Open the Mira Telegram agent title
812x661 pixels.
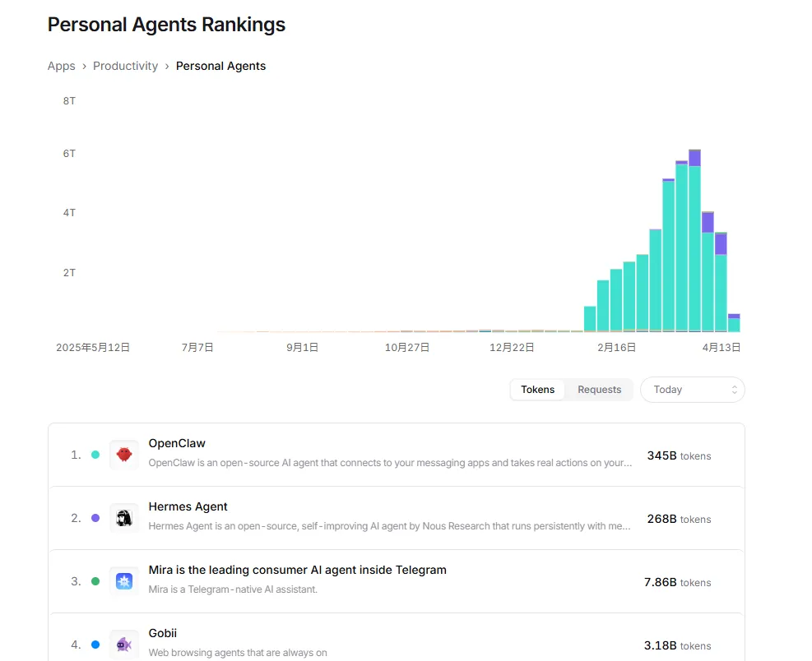click(x=297, y=570)
